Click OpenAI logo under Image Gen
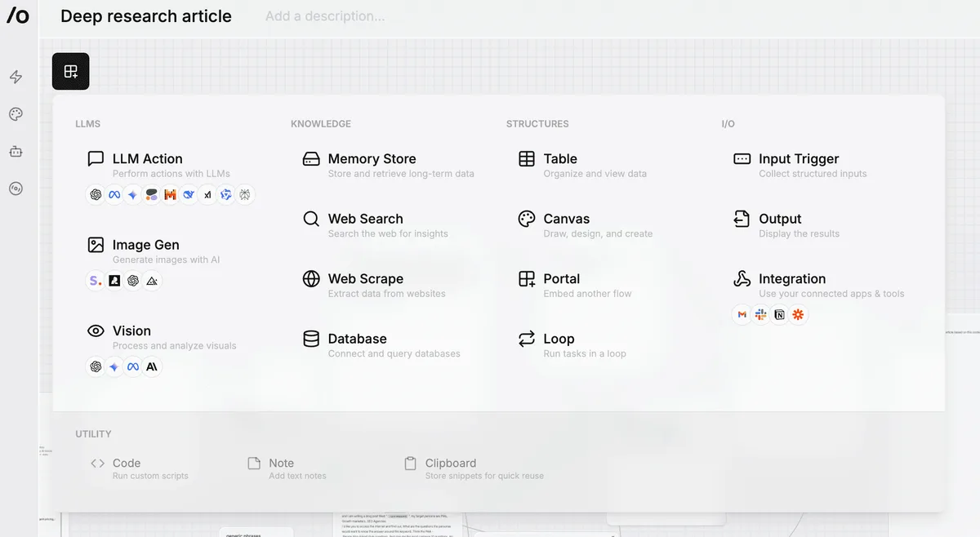980x537 pixels. pyautogui.click(x=133, y=281)
